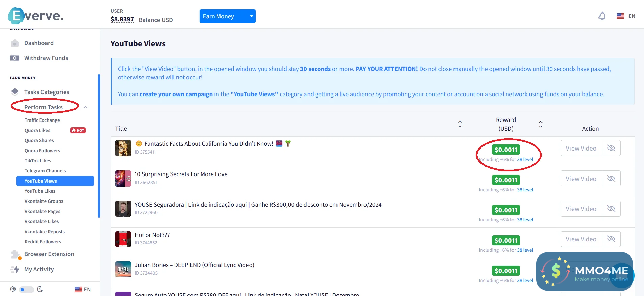Click the Everve logo
This screenshot has width=644, height=296.
click(35, 16)
